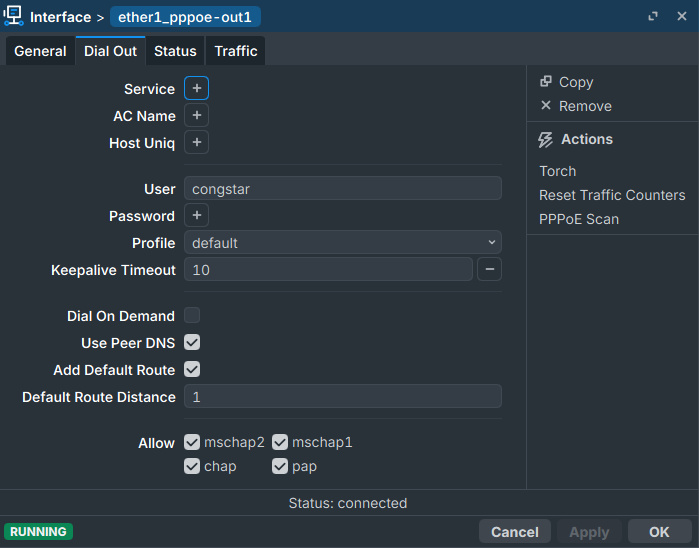Viewport: 699px width, 548px height.
Task: Remove Keepalive Timeout with minus icon
Action: pos(489,270)
